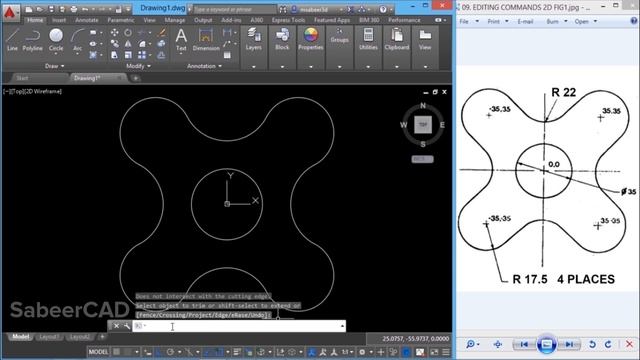Select the Circle tool
This screenshot has width=640, height=360.
tap(56, 40)
